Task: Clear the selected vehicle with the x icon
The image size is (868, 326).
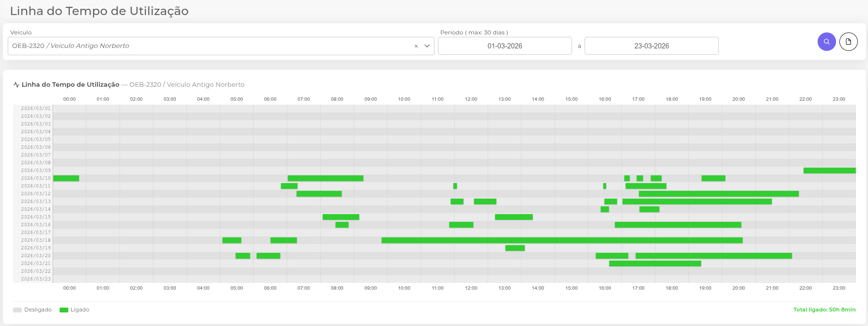Action: 416,46
